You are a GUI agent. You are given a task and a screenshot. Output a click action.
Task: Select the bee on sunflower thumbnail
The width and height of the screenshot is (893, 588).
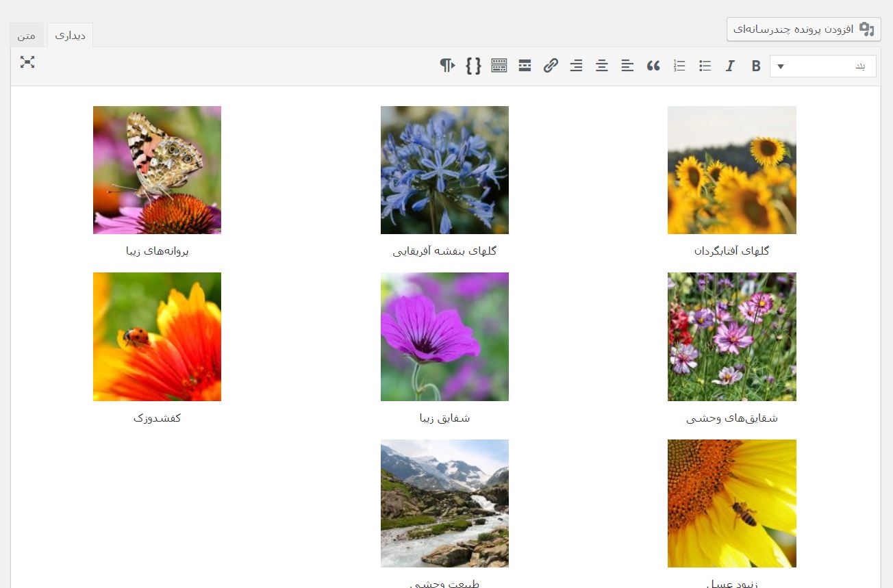(x=732, y=503)
